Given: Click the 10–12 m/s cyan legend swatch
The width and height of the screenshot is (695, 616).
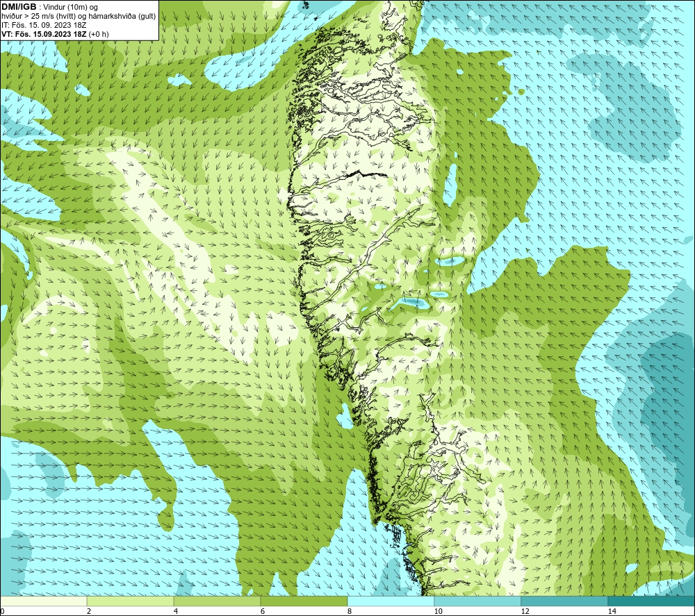Looking at the screenshot, I should point(478,601).
